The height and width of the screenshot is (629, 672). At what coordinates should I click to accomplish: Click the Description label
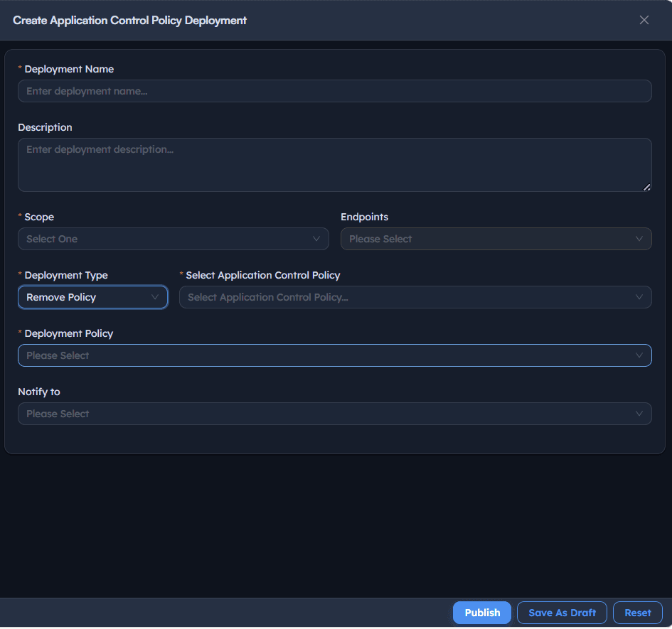pos(45,127)
